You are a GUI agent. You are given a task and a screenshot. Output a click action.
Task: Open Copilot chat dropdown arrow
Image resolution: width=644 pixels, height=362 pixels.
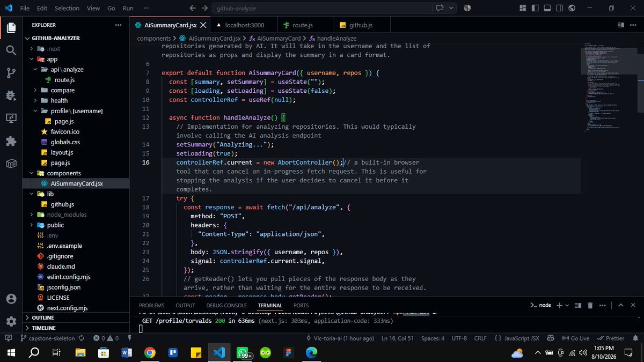click(x=452, y=9)
